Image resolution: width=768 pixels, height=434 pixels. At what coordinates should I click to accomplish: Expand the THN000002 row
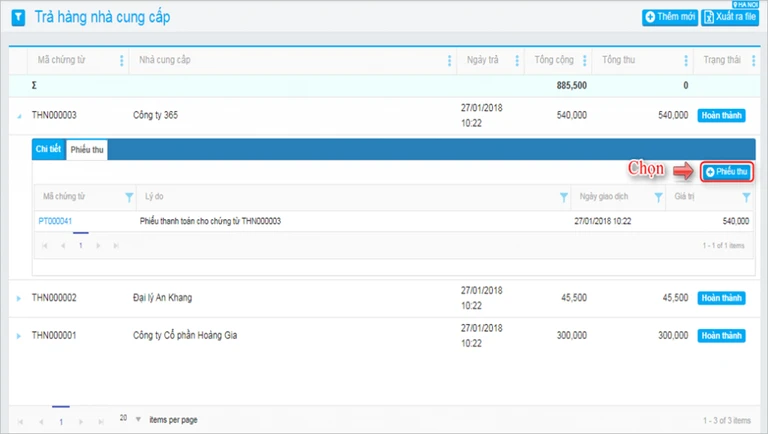[19, 298]
